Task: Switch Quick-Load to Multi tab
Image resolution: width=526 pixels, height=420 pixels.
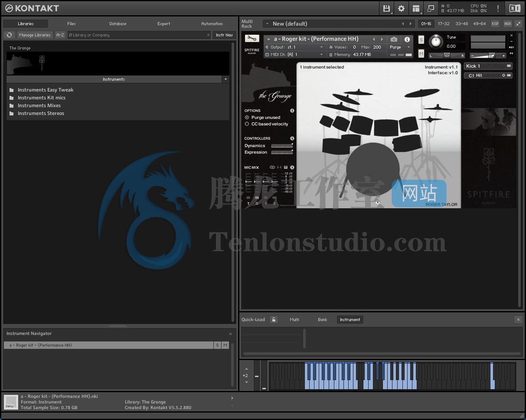Action: point(294,320)
